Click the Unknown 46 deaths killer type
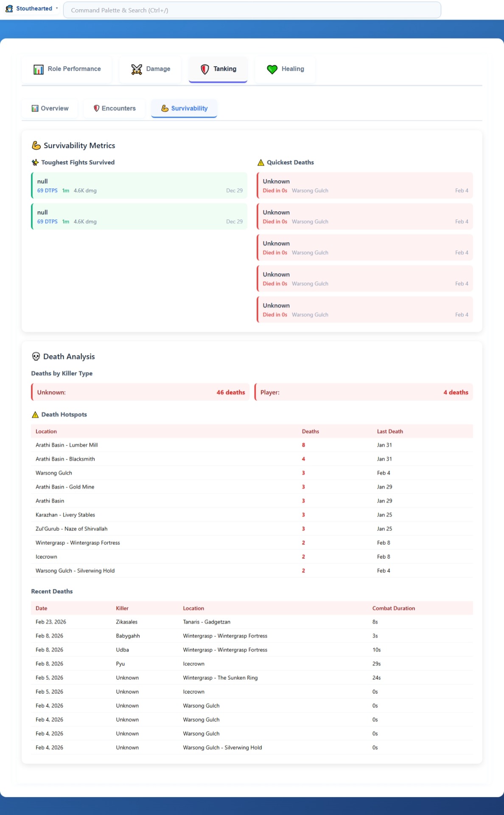Image resolution: width=504 pixels, height=815 pixels. click(140, 392)
